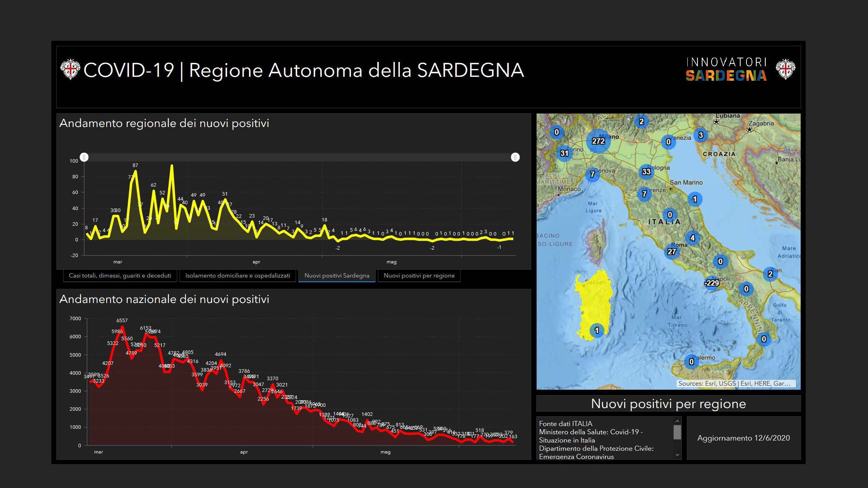Click the 272 cluster marker at Milano
Image resolution: width=868 pixels, height=488 pixels.
(x=598, y=141)
